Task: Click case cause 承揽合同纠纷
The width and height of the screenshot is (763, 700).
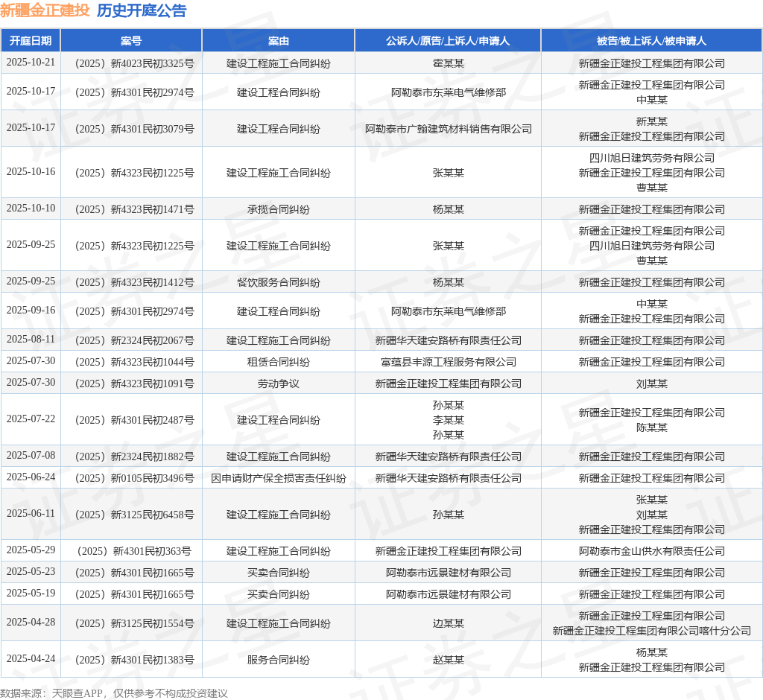Action: click(x=279, y=209)
